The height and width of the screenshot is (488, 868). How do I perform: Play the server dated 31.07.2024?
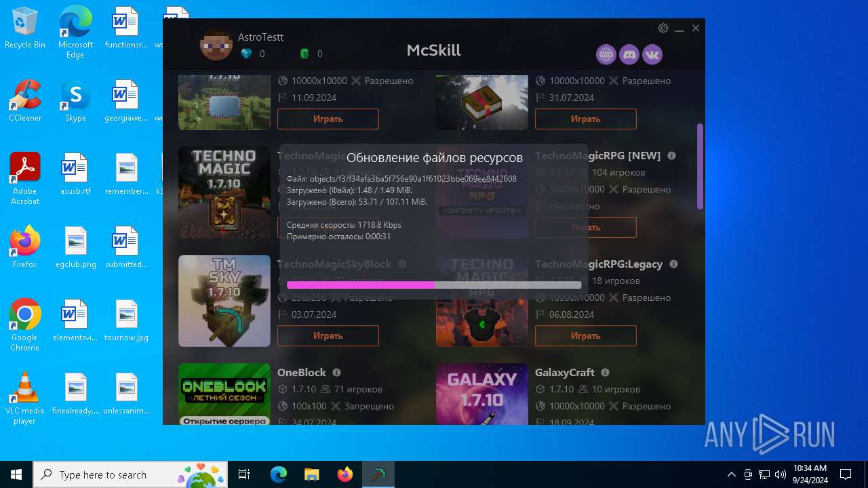click(x=586, y=119)
